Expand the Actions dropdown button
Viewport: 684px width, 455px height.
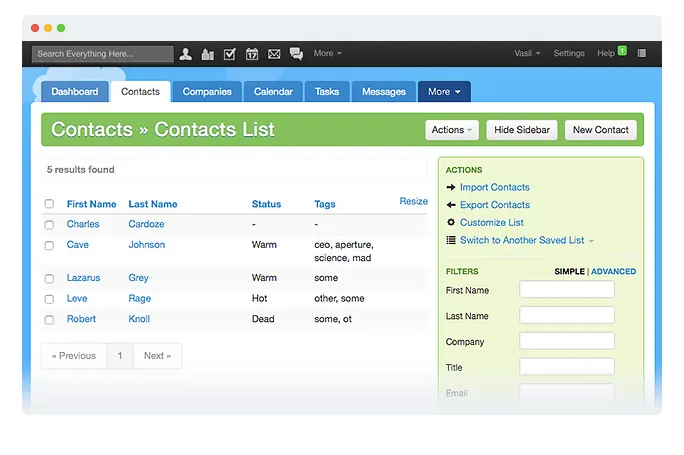point(452,130)
